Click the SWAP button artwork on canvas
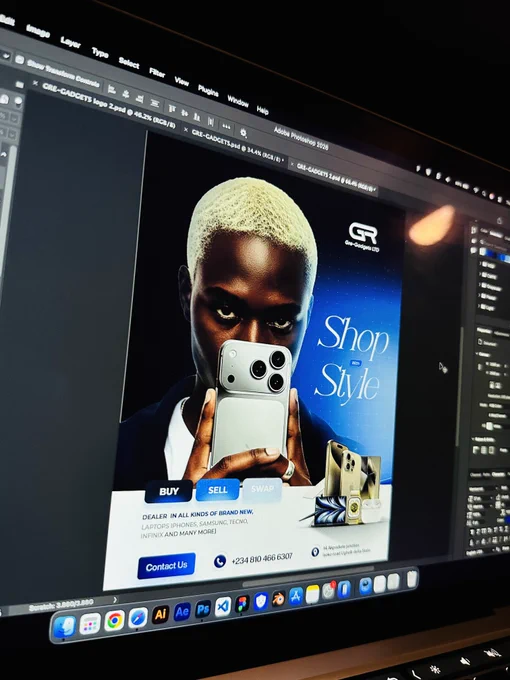This screenshot has height=680, width=510. [262, 489]
